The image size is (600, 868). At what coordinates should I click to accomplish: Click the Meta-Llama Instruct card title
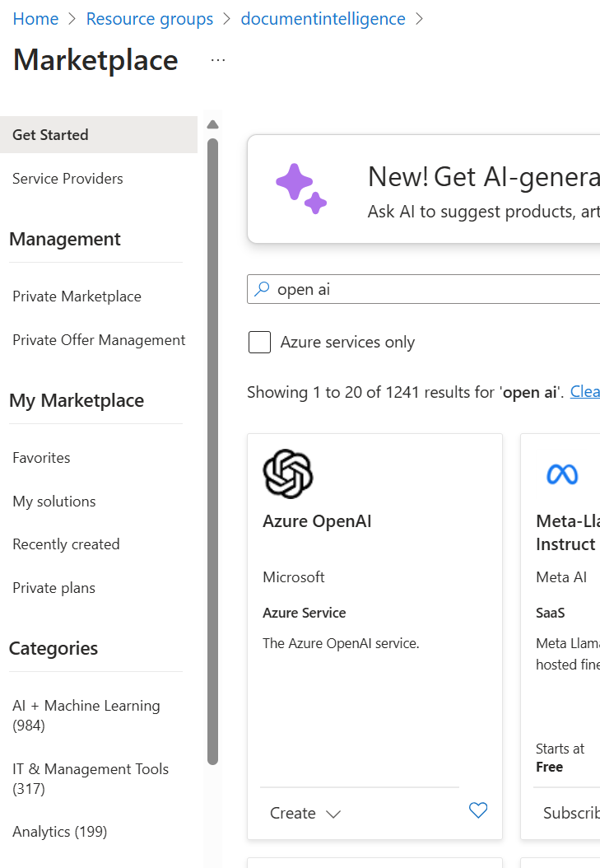pos(568,533)
